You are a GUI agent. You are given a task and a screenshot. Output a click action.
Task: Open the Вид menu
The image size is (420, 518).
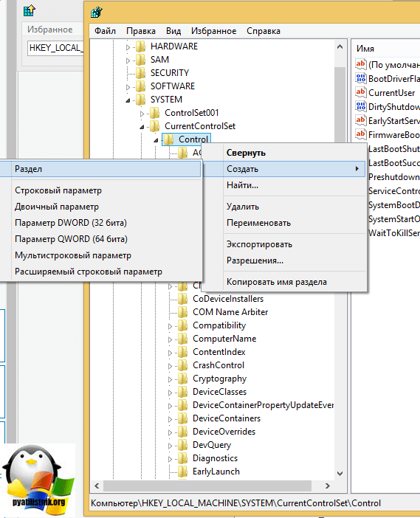coord(173,31)
